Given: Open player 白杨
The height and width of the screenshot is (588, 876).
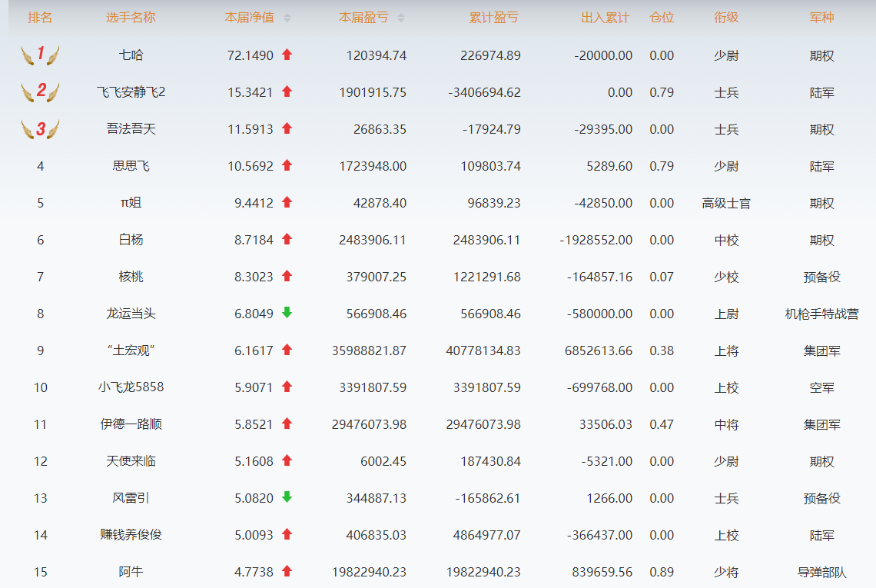Looking at the screenshot, I should (131, 239).
